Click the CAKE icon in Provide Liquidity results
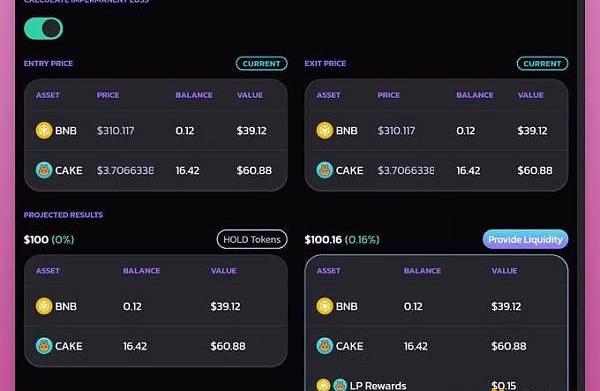Image resolution: width=600 pixels, height=391 pixels. point(324,346)
